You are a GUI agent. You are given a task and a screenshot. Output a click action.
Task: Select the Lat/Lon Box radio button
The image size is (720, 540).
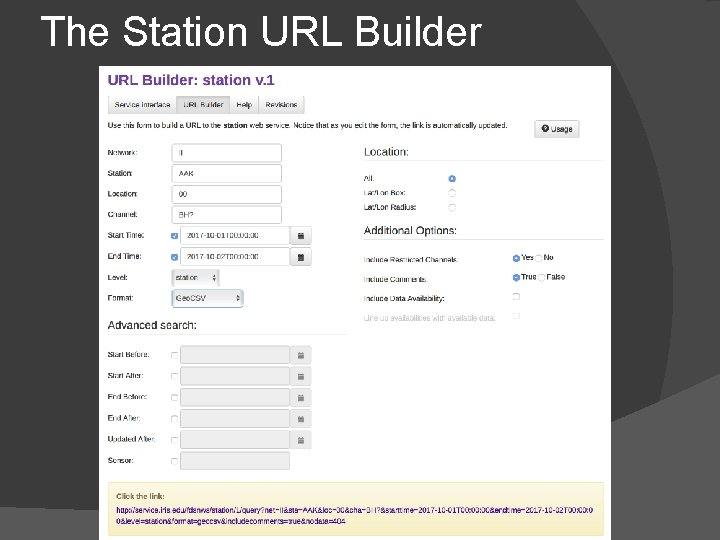pos(452,193)
